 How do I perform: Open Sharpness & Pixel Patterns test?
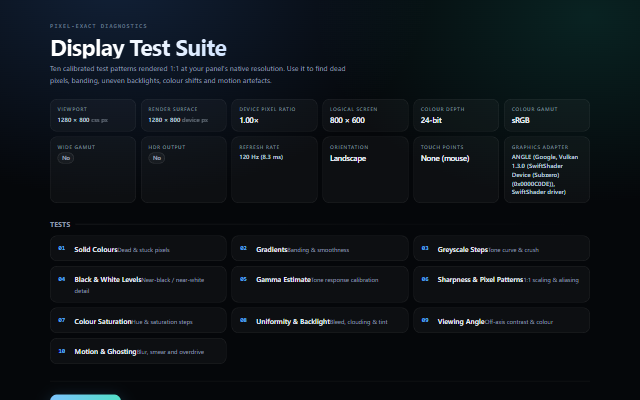coord(501,284)
